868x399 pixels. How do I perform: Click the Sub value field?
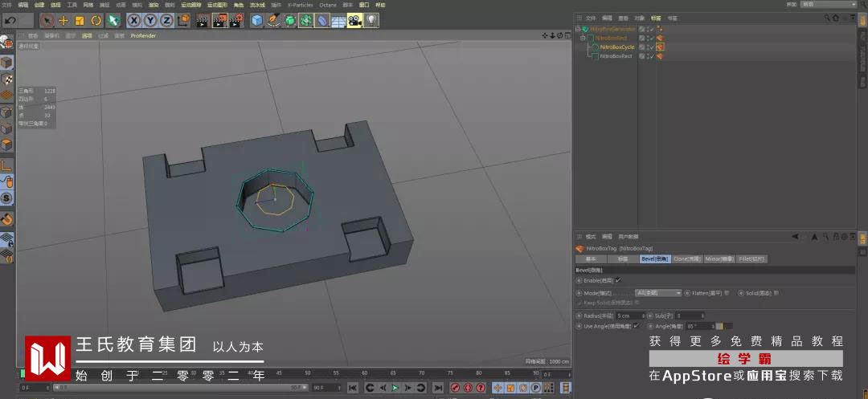coord(688,316)
